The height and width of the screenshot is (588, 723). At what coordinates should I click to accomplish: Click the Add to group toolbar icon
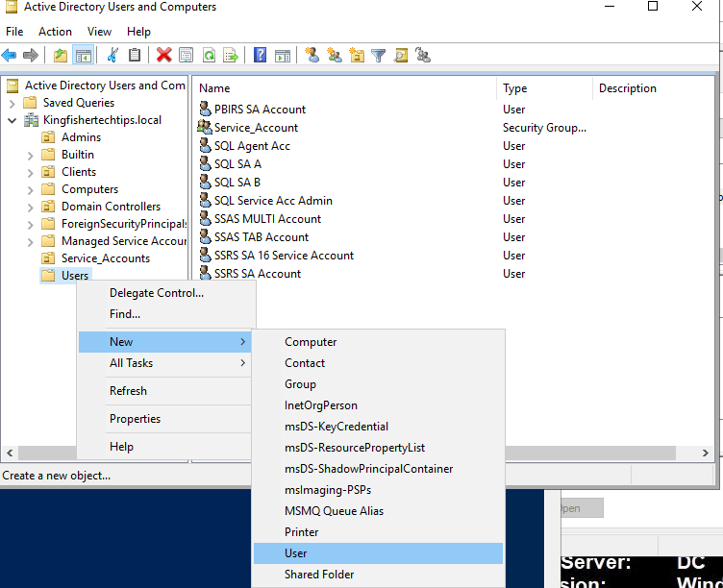(423, 56)
